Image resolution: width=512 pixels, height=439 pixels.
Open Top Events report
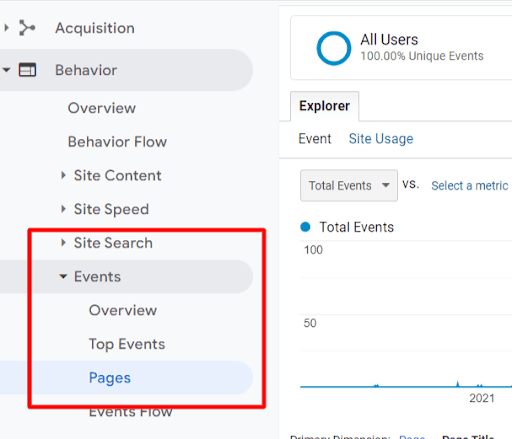click(x=127, y=344)
